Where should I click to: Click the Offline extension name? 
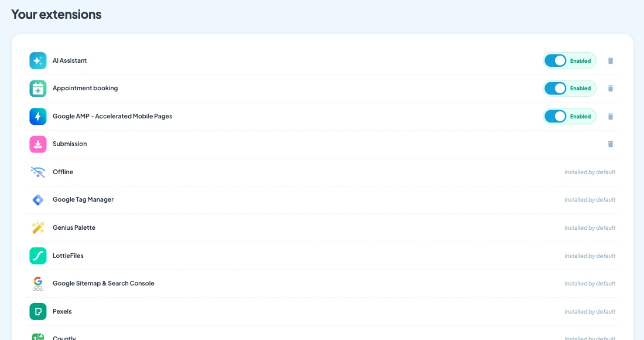63,172
